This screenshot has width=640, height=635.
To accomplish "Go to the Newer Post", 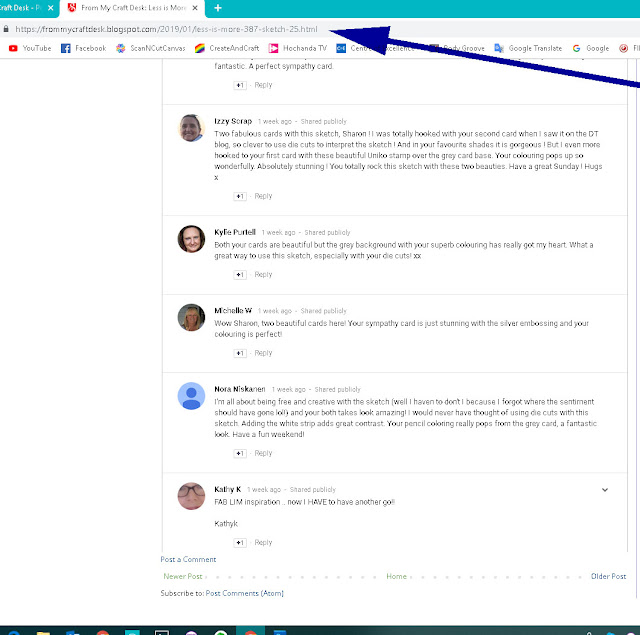I will point(183,576).
